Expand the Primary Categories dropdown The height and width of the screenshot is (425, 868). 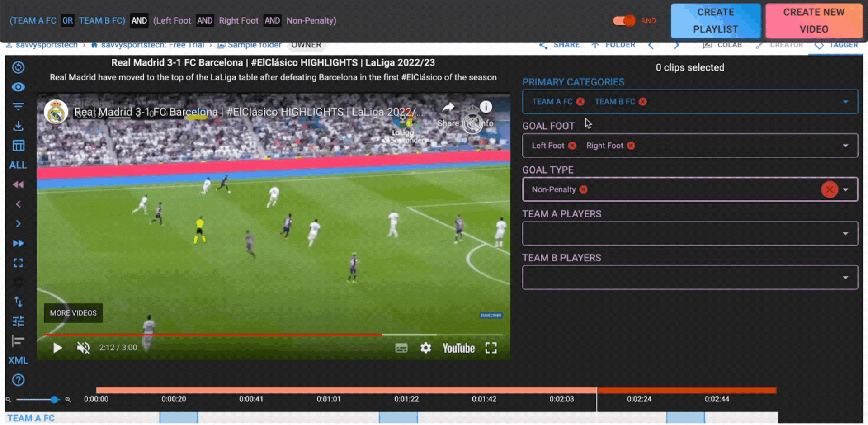(x=845, y=102)
